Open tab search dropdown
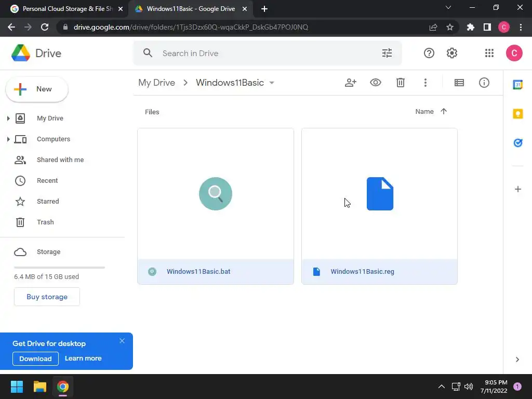Viewport: 532px width, 399px height. 448,7
